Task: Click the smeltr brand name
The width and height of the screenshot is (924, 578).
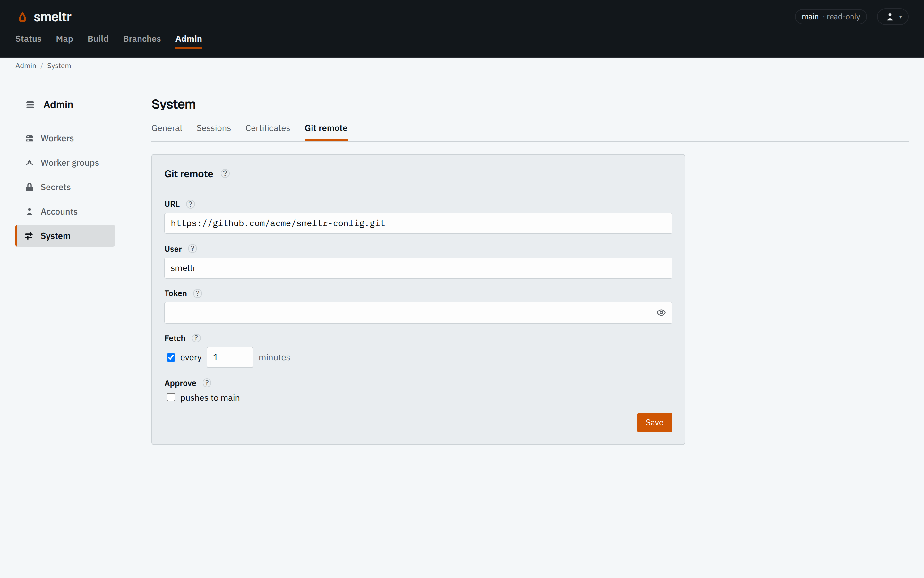Action: pos(52,17)
